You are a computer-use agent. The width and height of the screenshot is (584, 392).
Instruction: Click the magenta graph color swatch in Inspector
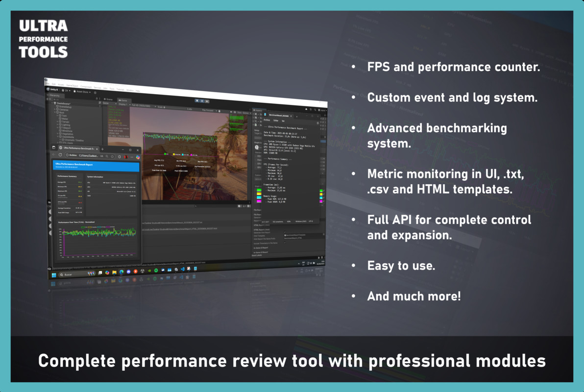coord(259,201)
